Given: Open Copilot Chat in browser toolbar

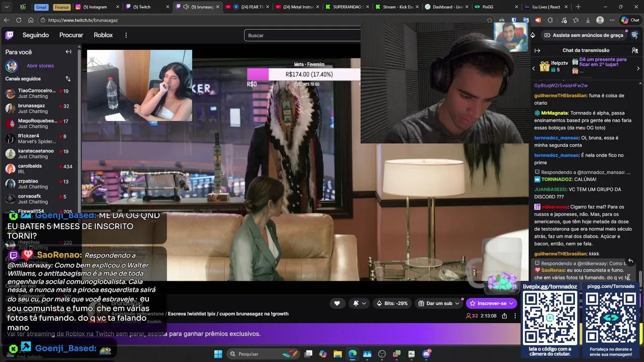Looking at the screenshot, I should (x=629, y=20).
